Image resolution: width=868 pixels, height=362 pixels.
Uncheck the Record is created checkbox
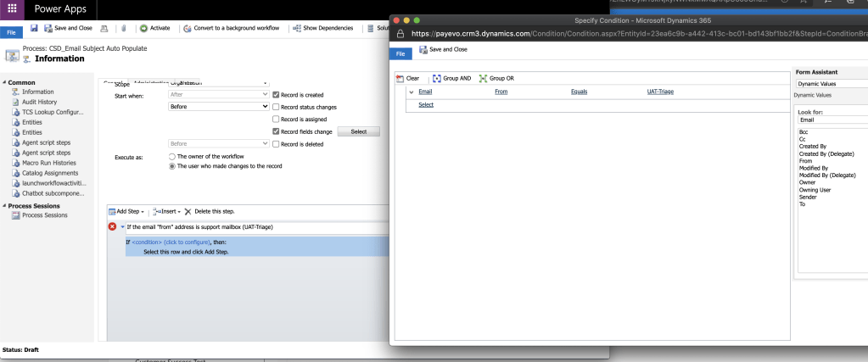coord(276,95)
